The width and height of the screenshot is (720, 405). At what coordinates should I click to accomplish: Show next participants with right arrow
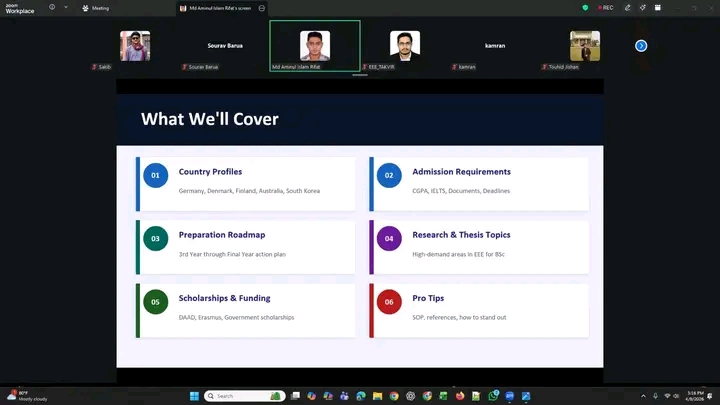pyautogui.click(x=641, y=45)
